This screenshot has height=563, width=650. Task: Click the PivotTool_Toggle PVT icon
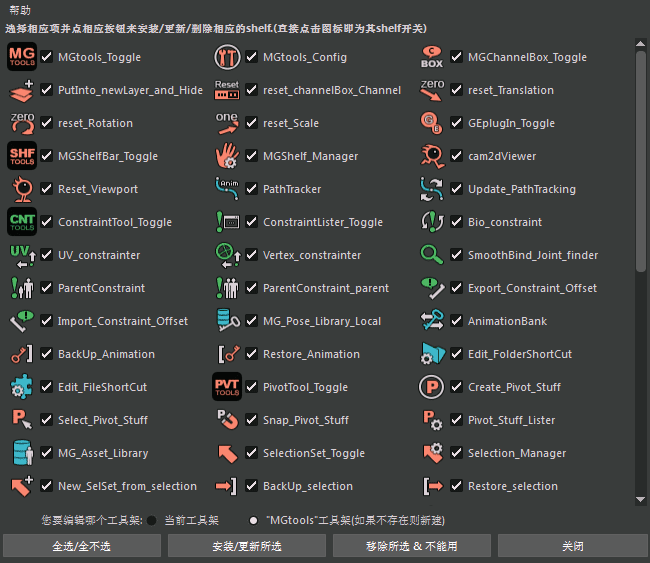(x=227, y=386)
